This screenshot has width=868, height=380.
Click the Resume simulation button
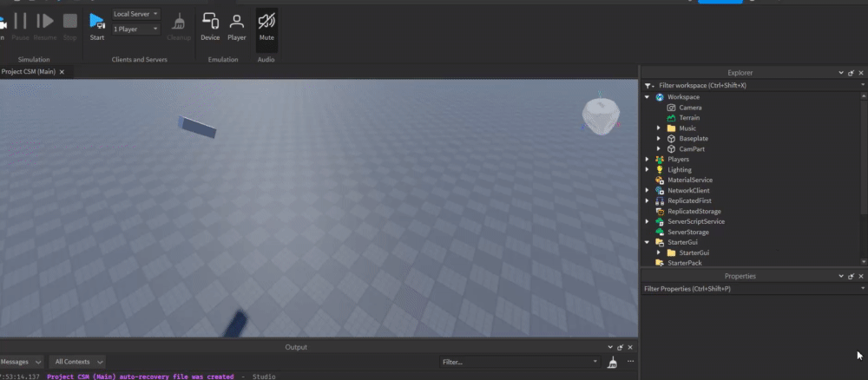(45, 26)
